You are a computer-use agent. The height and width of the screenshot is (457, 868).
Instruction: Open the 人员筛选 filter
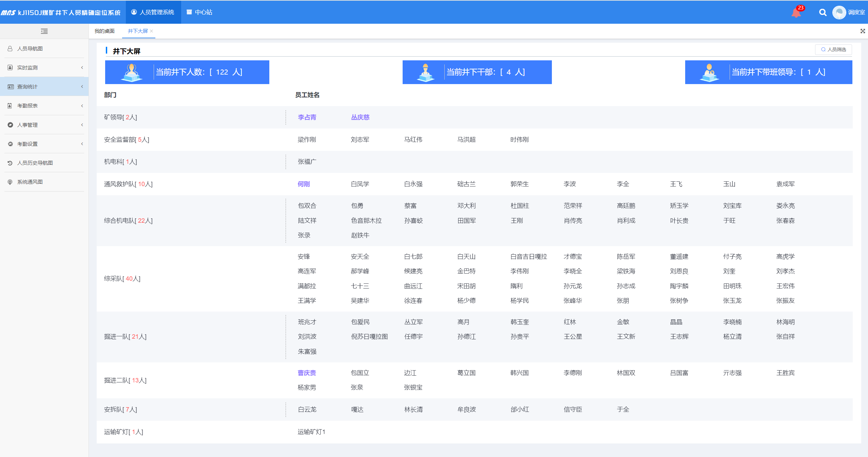point(833,49)
